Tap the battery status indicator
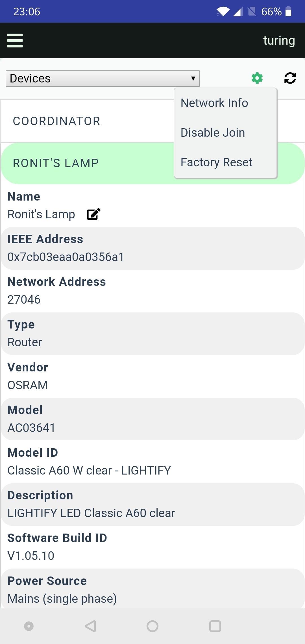Screen dimensions: 305x644 coord(288,12)
